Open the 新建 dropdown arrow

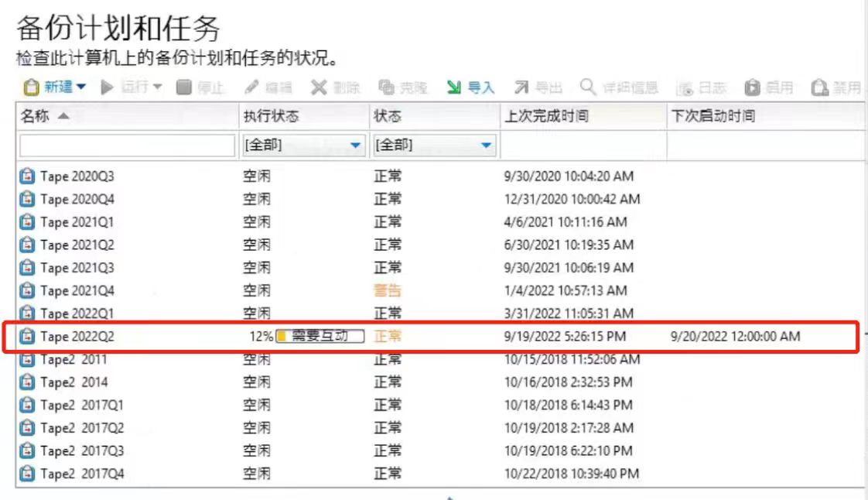coord(80,87)
